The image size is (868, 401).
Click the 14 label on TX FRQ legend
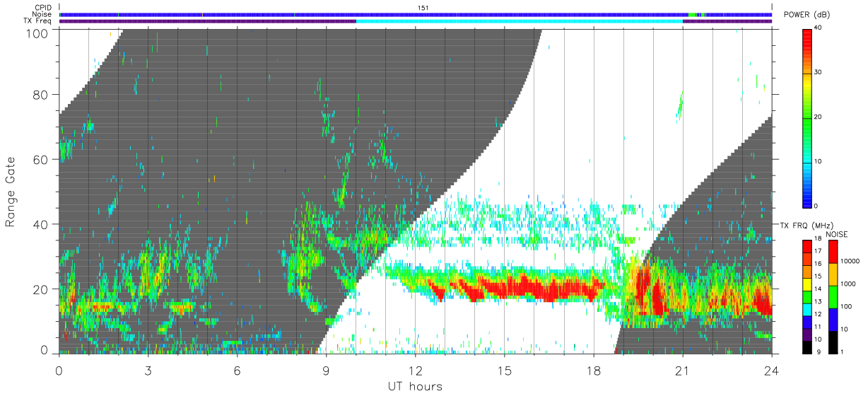point(818,289)
